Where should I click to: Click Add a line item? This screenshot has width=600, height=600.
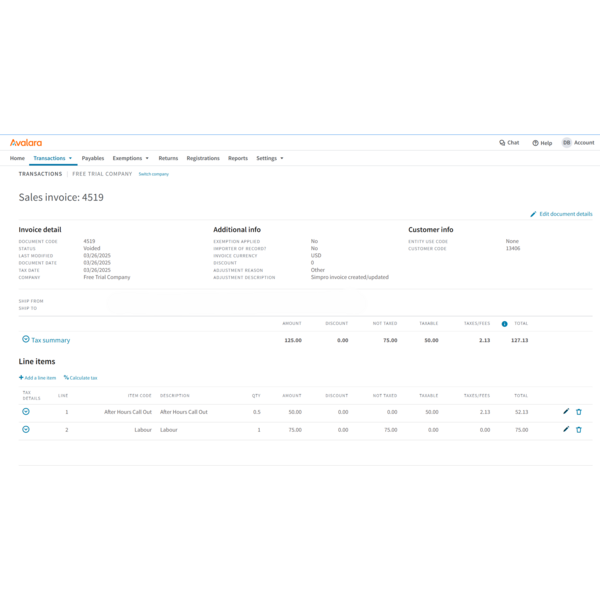point(38,378)
